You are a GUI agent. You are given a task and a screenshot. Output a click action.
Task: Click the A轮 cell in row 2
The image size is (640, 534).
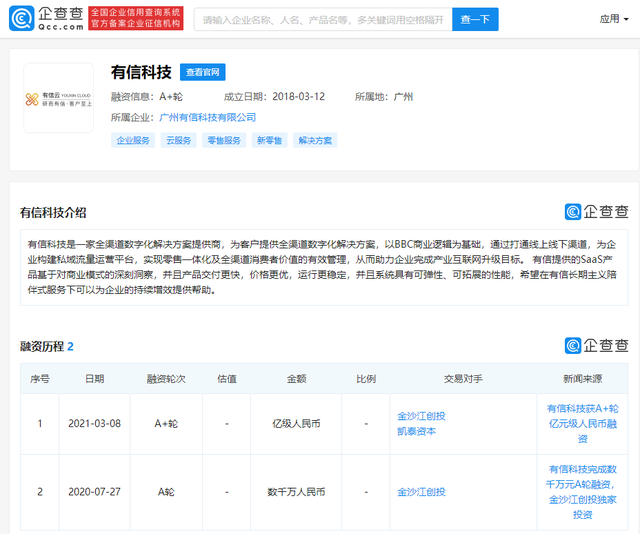coord(166,492)
